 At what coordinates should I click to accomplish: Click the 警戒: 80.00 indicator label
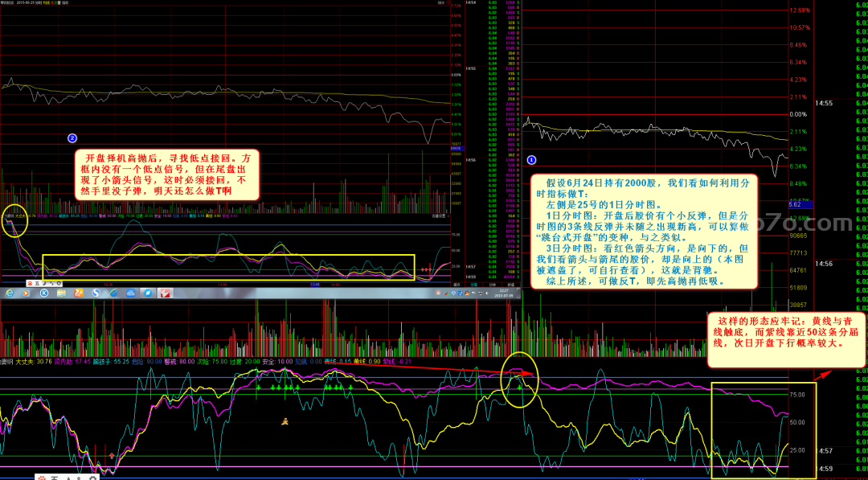(x=179, y=362)
